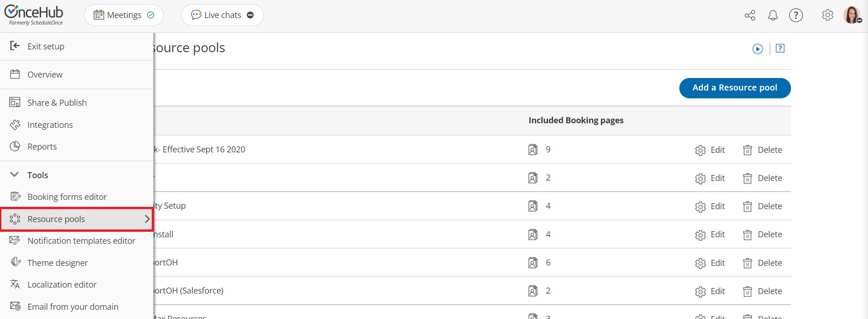Toggle the Meetings availability status
The image size is (868, 319).
coord(150,15)
